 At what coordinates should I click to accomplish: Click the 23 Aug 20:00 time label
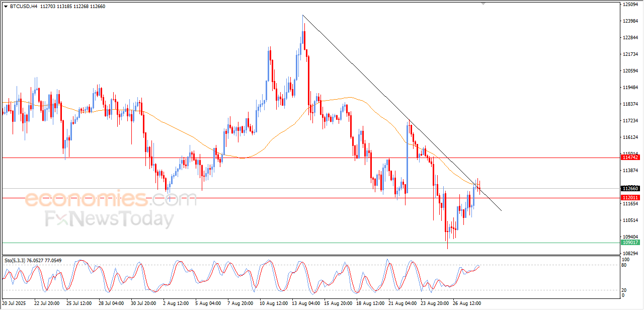[434, 303]
